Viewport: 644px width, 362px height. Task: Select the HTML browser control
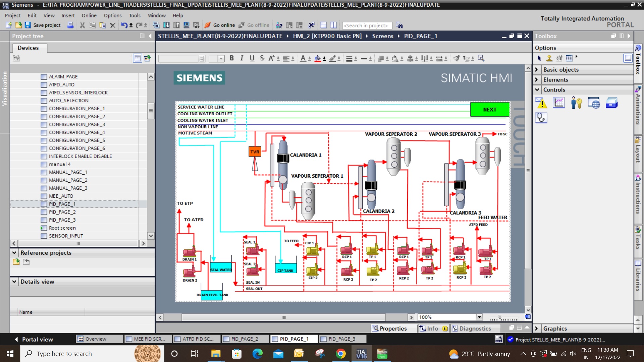(594, 103)
